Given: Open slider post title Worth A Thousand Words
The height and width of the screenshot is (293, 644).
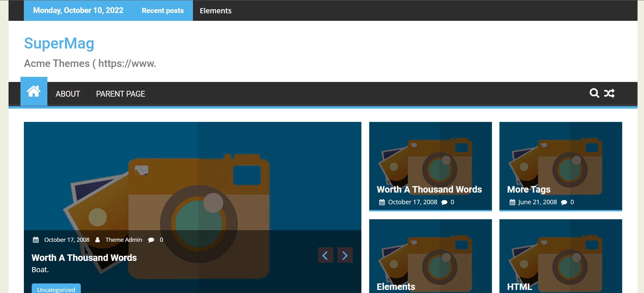Looking at the screenshot, I should [84, 257].
